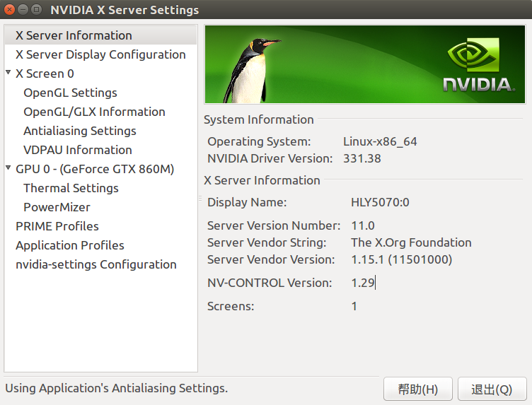Collapse the GPU 0 tree arrow
The height and width of the screenshot is (405, 532).
(8, 168)
